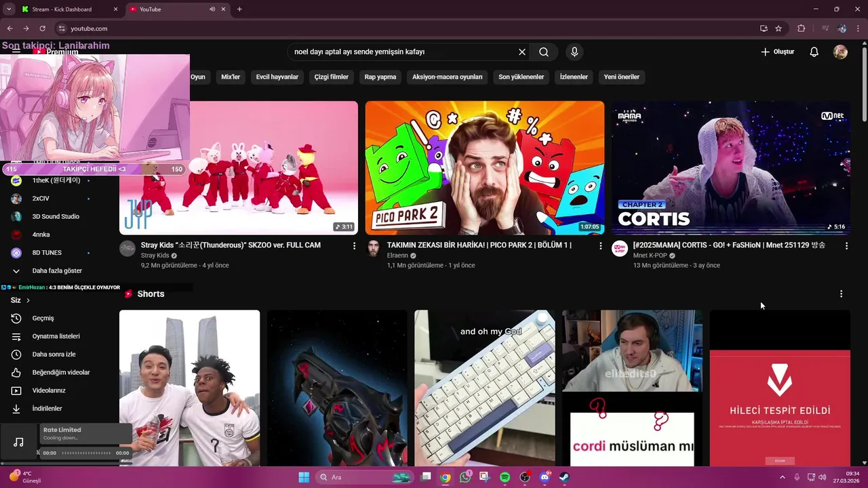Viewport: 868px width, 488px height.
Task: Open Chrome media controls icon
Action: [825, 28]
